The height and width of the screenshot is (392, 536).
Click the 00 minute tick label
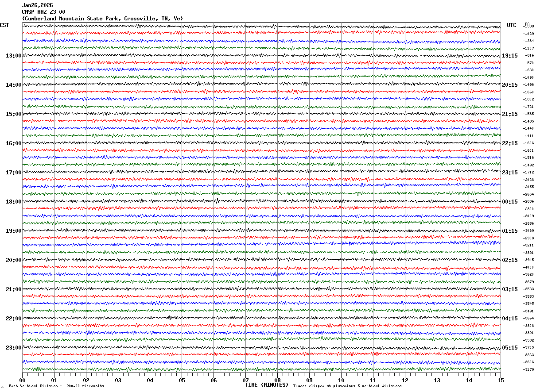22,380
